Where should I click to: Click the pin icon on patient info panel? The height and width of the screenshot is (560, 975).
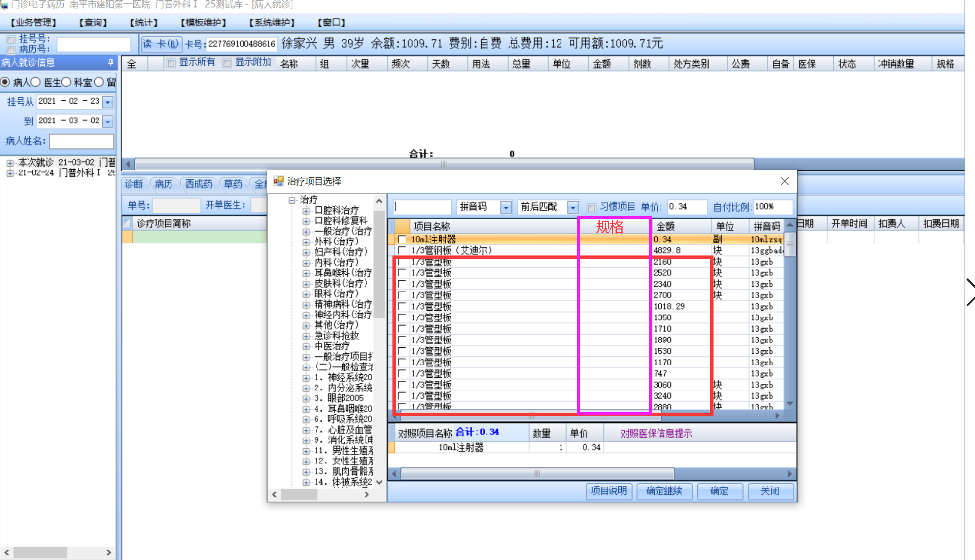(x=110, y=62)
